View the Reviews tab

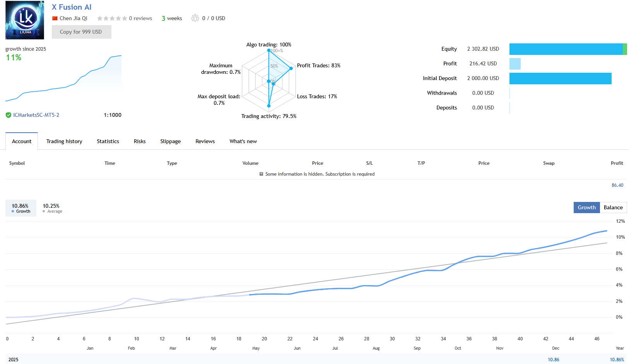tap(205, 141)
